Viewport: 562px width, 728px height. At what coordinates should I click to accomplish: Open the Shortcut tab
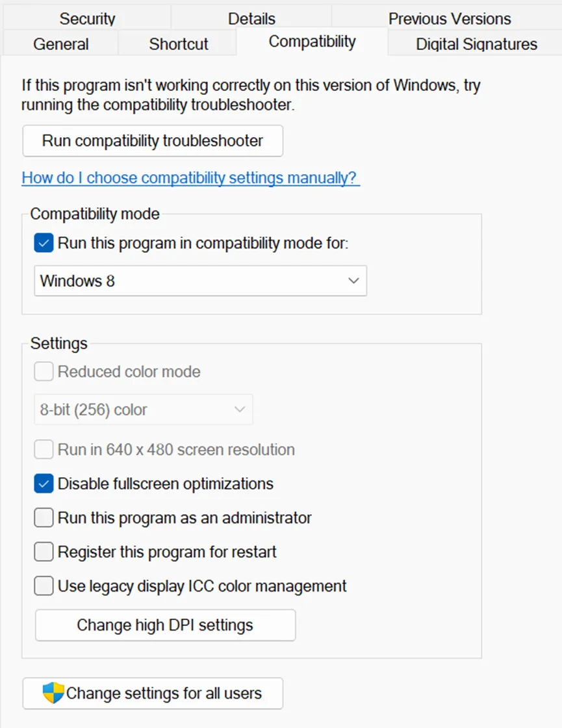coord(179,44)
